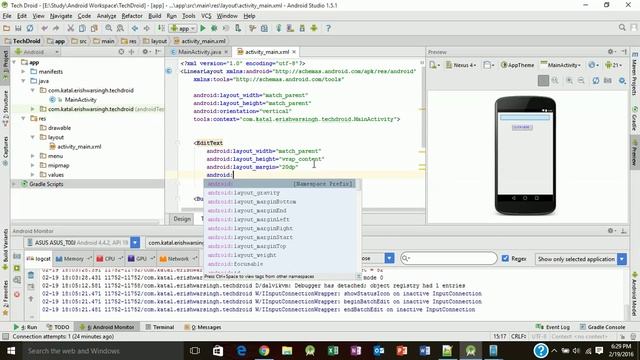Viewport: 640px width, 360px height.
Task: Click AppTheme button in Preview
Action: tap(517, 65)
